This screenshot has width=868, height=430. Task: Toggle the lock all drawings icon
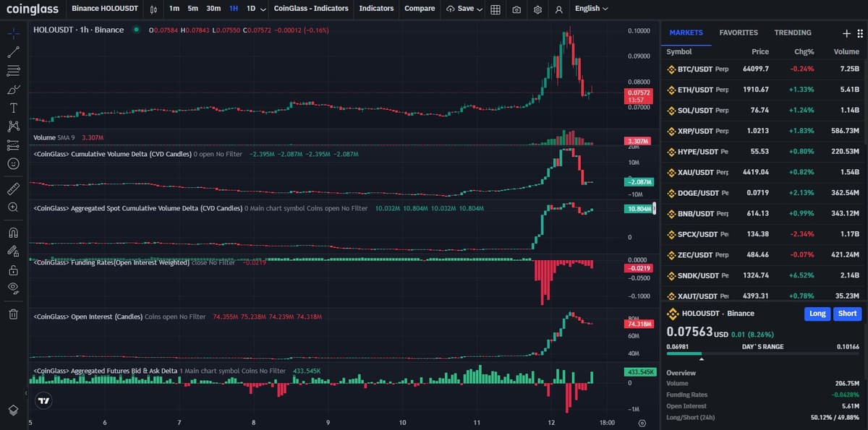coord(13,270)
